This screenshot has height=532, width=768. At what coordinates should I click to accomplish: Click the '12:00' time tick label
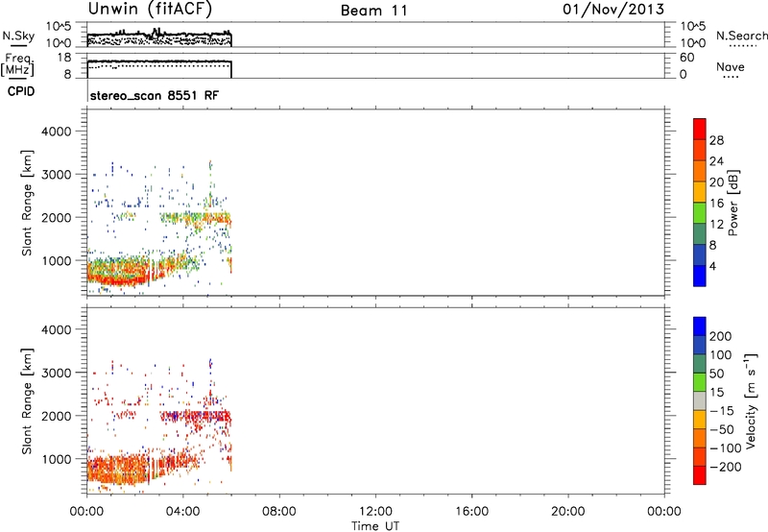375,512
